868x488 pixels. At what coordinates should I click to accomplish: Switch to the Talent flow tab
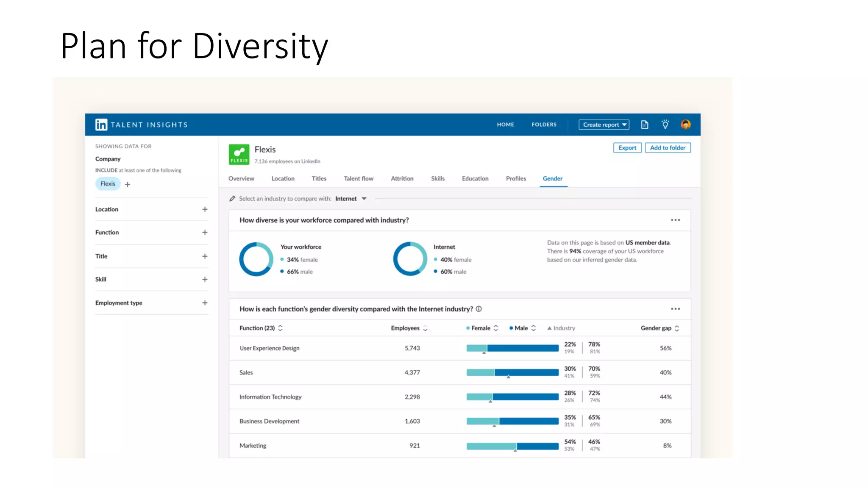[359, 179]
